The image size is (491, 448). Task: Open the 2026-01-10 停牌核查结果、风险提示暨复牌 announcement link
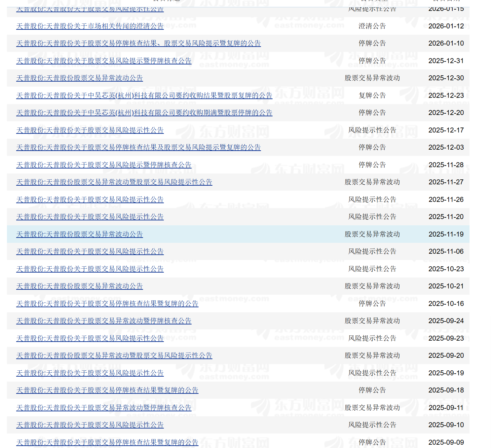click(x=138, y=43)
